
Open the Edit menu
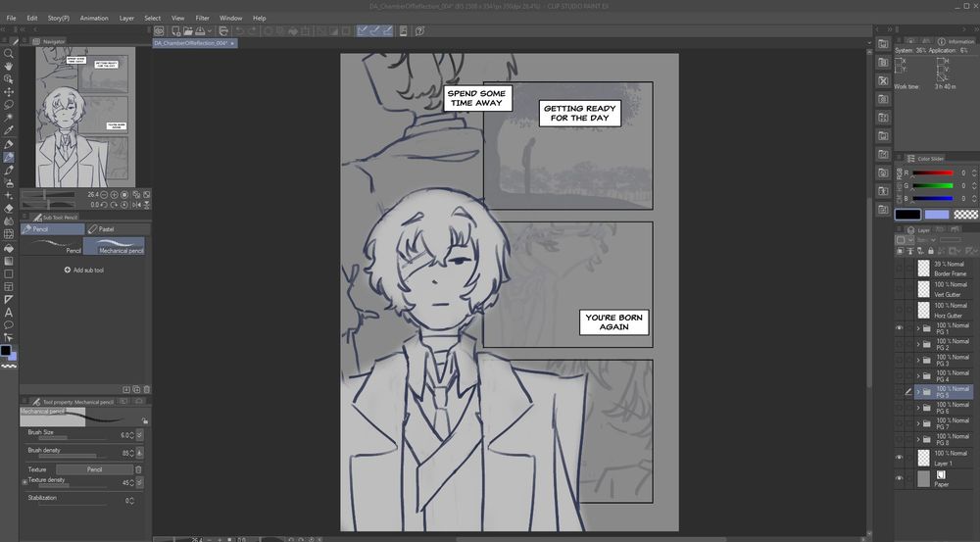[32, 18]
